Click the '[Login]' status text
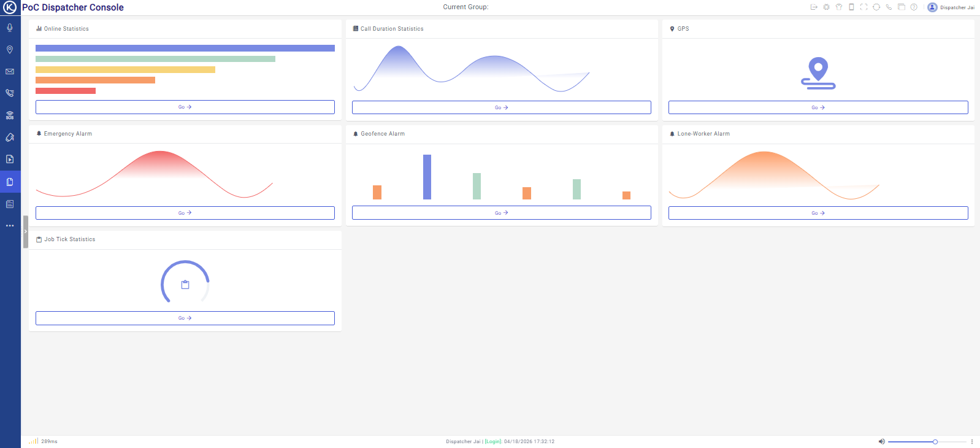 494,441
